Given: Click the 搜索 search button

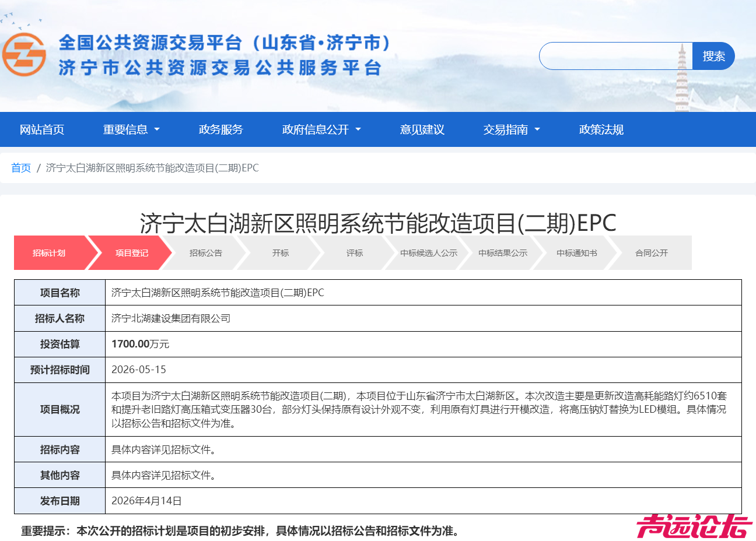Looking at the screenshot, I should pyautogui.click(x=713, y=56).
